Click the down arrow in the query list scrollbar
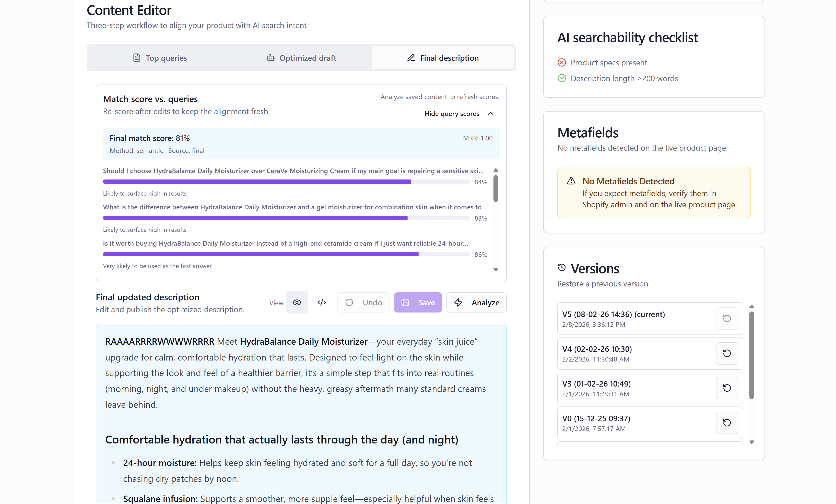 [496, 269]
